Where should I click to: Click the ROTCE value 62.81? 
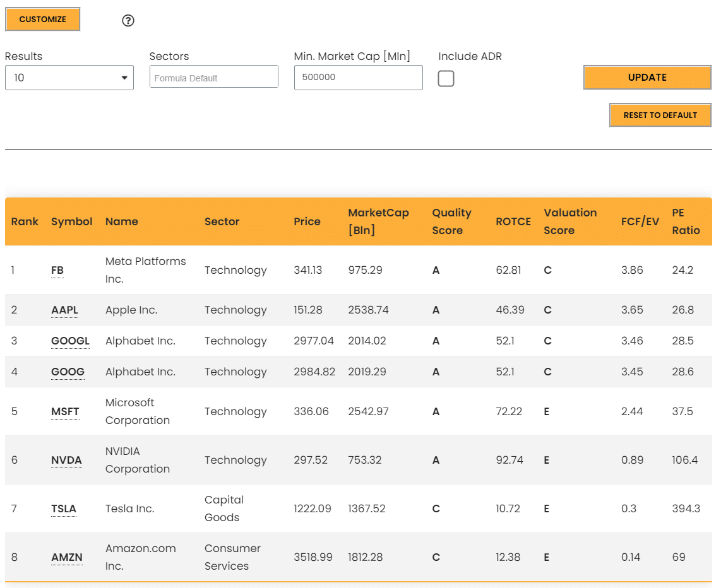pos(509,270)
